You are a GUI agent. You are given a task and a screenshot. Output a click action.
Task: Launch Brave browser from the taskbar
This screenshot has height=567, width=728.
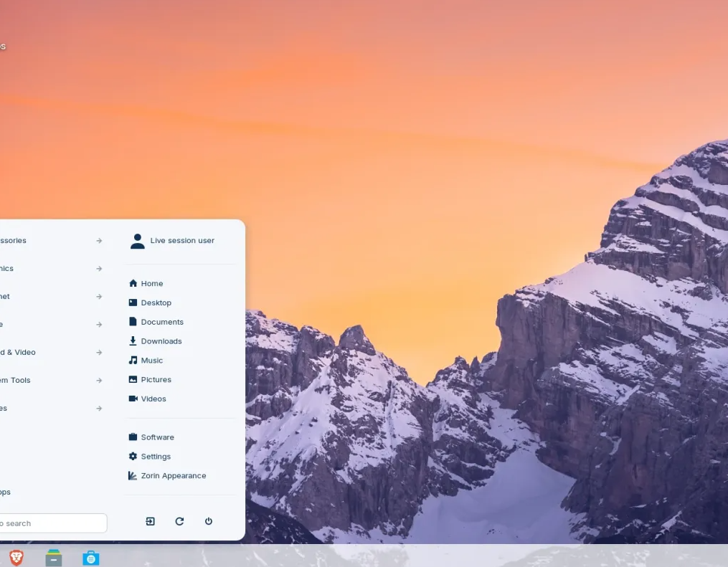(16, 558)
